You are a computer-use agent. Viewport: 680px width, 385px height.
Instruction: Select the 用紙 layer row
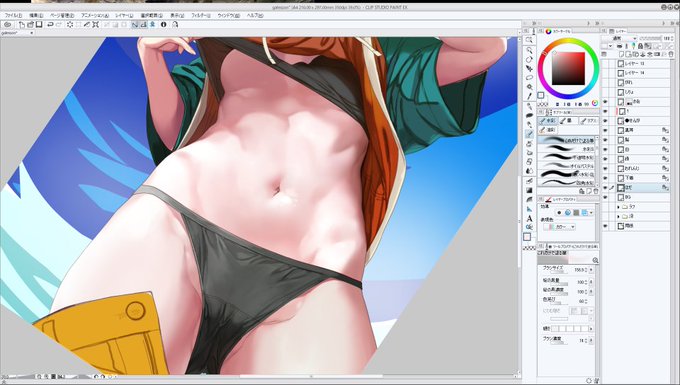(644, 226)
